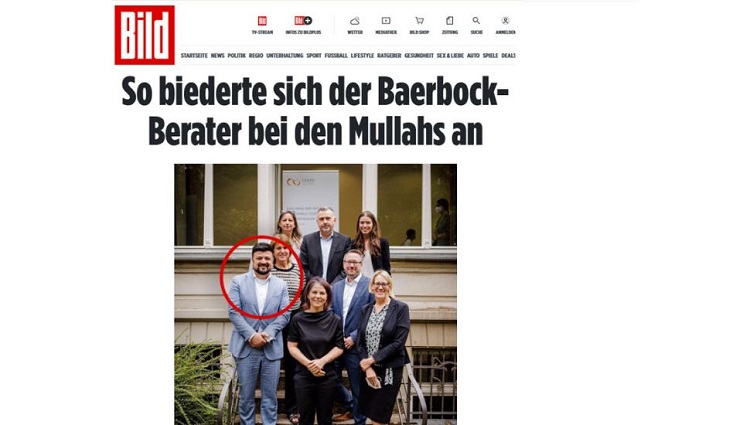The width and height of the screenshot is (750, 425).
Task: Open the Unterhaltung section
Action: pyautogui.click(x=285, y=55)
